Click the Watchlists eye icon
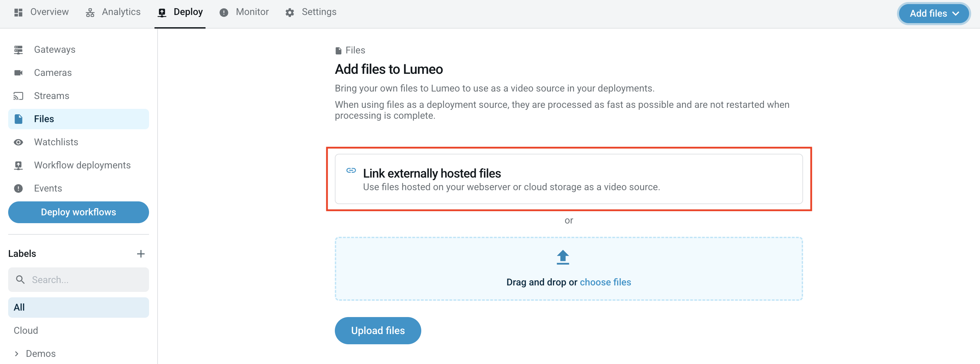This screenshot has width=980, height=364. tap(18, 142)
